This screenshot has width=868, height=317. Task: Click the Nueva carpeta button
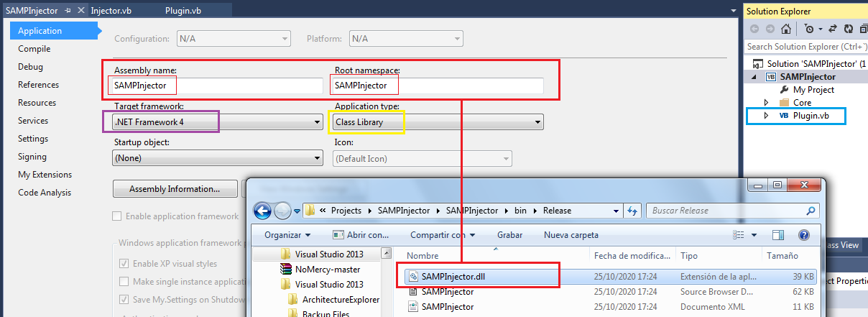571,235
